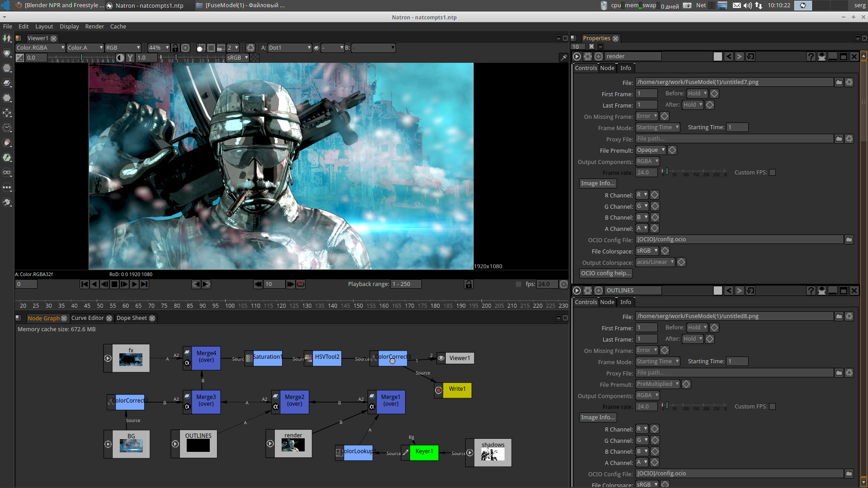Go to next keyframe
Screen dimensions: 868x488
pyautogui.click(x=206, y=284)
